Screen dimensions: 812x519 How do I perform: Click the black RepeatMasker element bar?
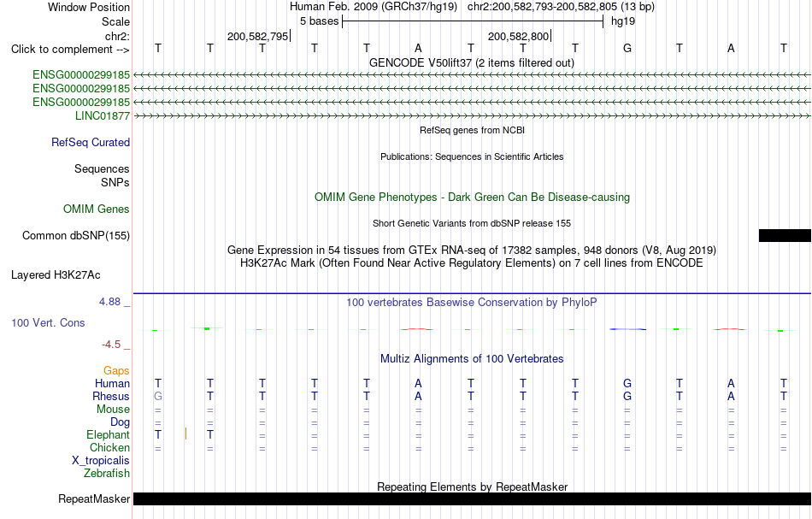pyautogui.click(x=472, y=498)
